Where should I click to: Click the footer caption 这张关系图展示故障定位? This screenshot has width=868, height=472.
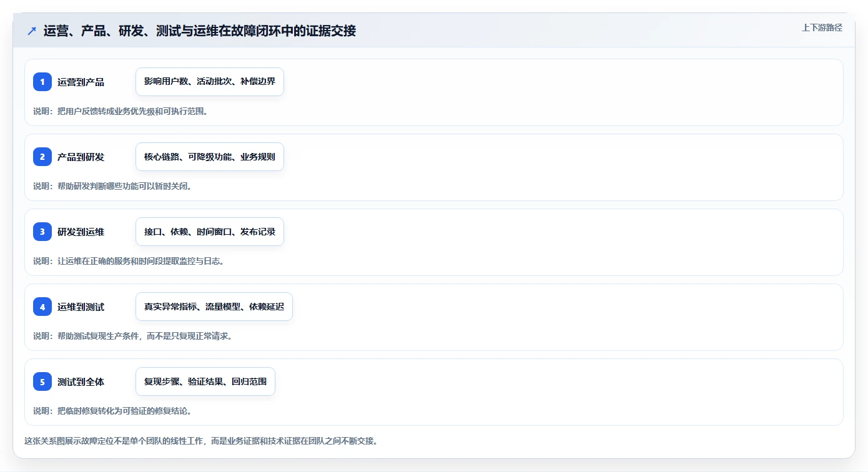pos(200,441)
